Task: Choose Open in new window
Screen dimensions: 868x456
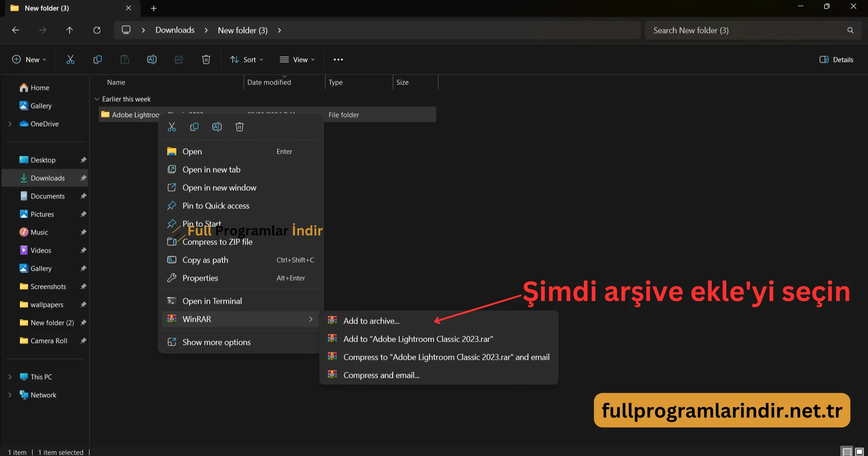Action: 241,188
